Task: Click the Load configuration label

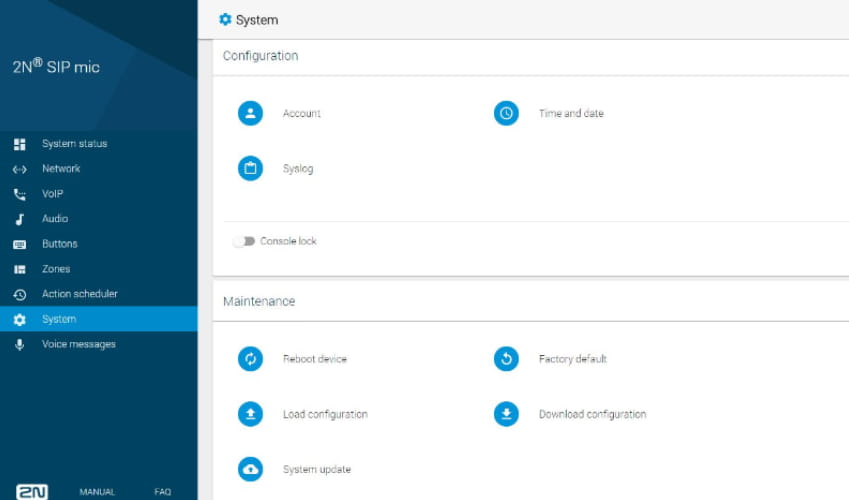Action: pos(325,414)
